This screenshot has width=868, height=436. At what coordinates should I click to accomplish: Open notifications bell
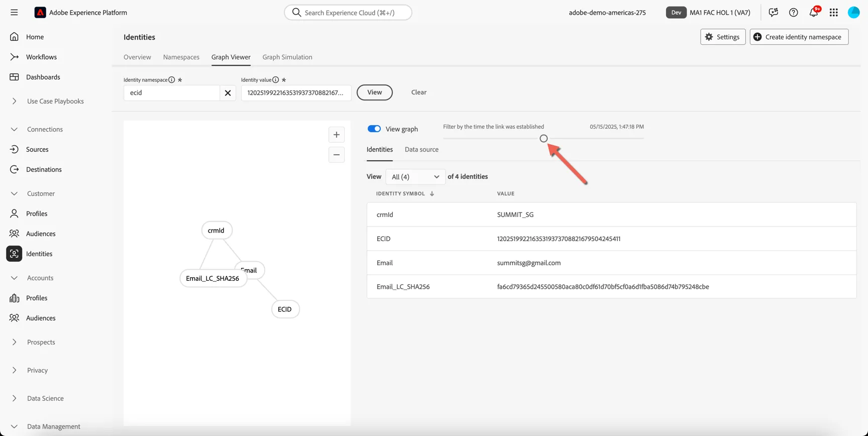click(814, 13)
